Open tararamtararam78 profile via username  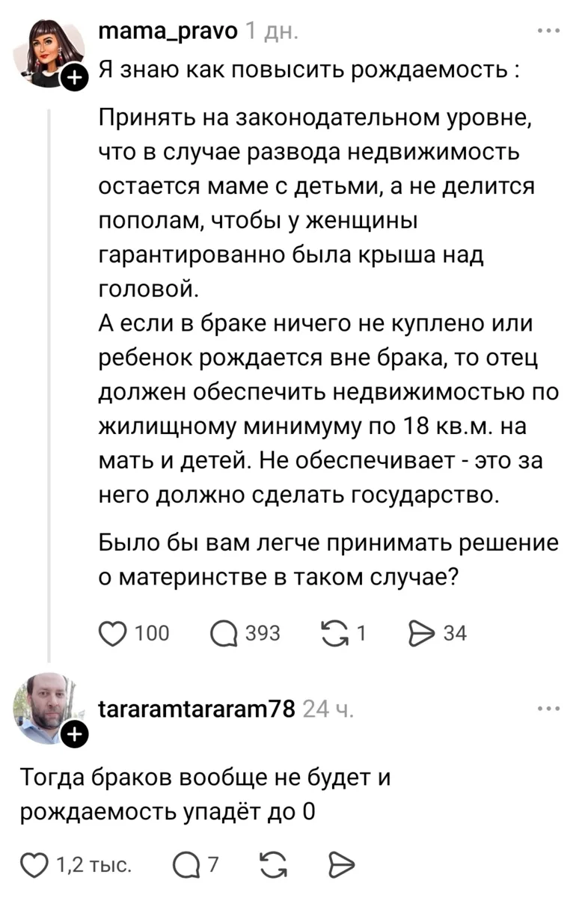point(196,708)
